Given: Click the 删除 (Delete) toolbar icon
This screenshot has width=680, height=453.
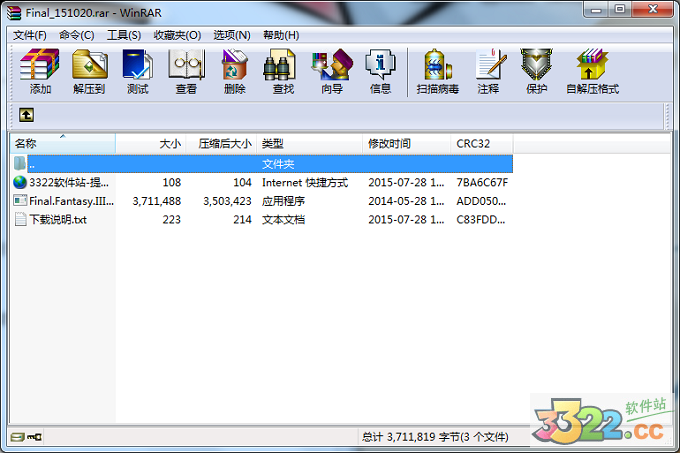Looking at the screenshot, I should tap(235, 71).
